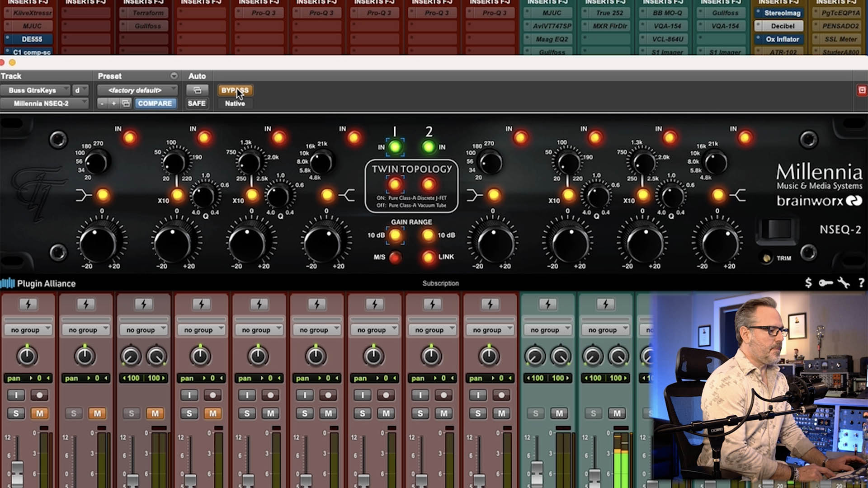The width and height of the screenshot is (868, 488).
Task: Click the COMPARE button
Action: [156, 103]
